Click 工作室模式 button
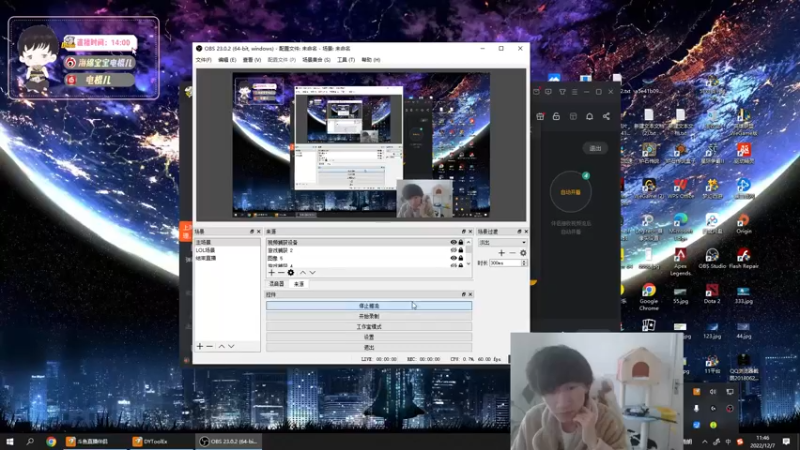This screenshot has width=800, height=450. coord(369,327)
